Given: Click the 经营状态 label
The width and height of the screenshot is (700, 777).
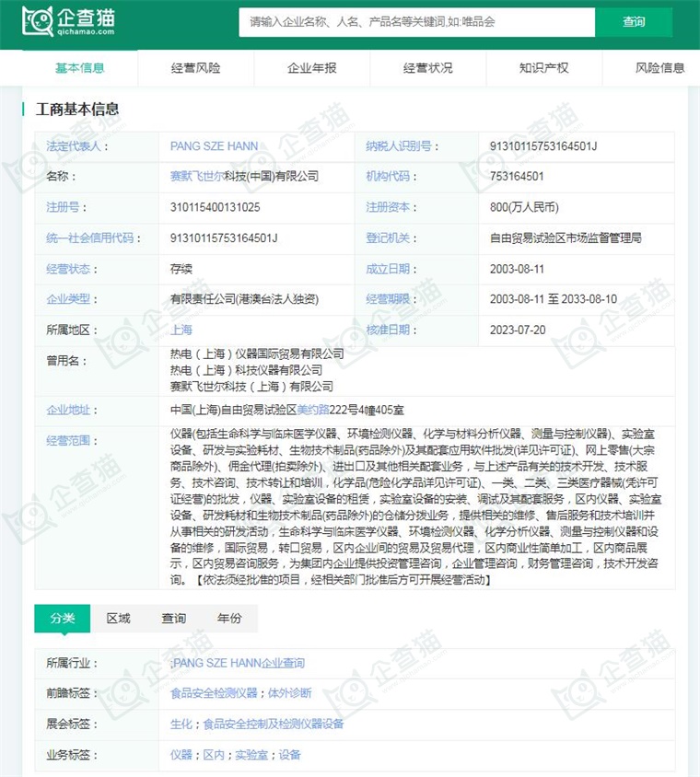Looking at the screenshot, I should coord(68,269).
